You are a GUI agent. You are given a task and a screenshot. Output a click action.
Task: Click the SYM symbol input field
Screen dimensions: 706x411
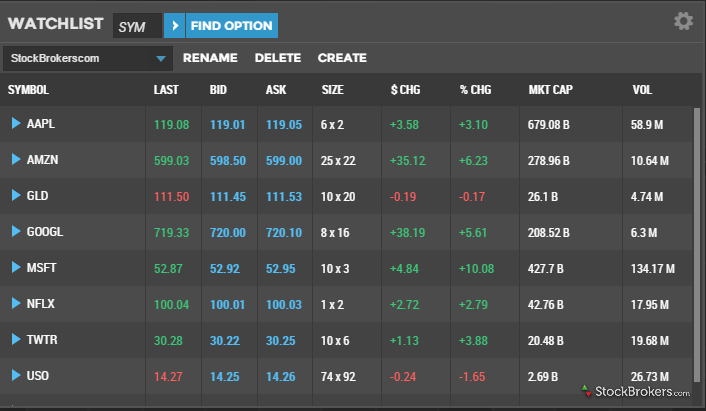coord(137,26)
